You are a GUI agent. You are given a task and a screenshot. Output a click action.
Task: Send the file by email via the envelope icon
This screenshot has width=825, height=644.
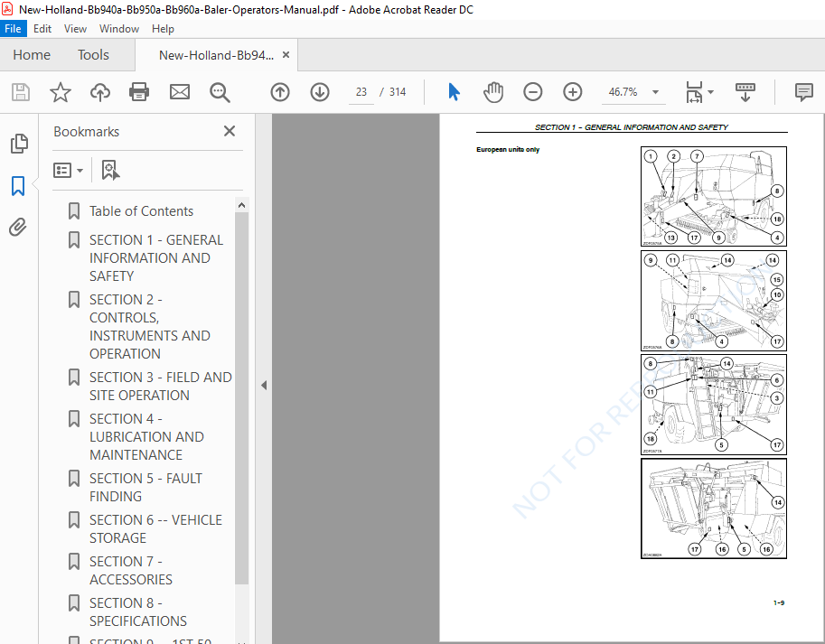(x=180, y=92)
